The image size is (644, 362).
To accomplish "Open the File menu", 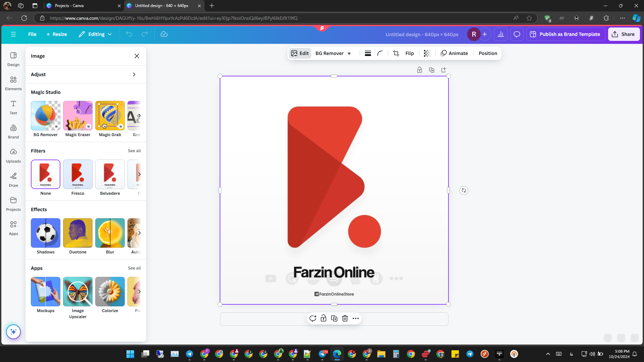I will (x=32, y=34).
